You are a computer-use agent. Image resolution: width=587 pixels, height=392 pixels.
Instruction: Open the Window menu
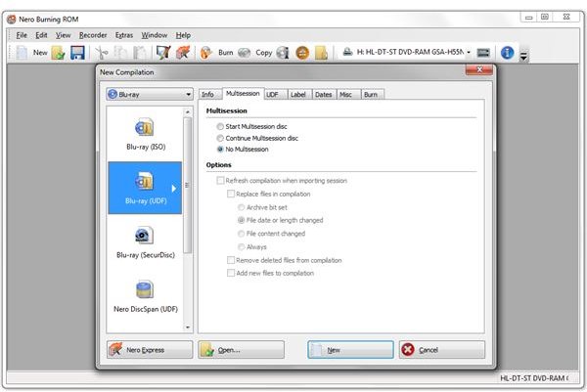pyautogui.click(x=155, y=35)
